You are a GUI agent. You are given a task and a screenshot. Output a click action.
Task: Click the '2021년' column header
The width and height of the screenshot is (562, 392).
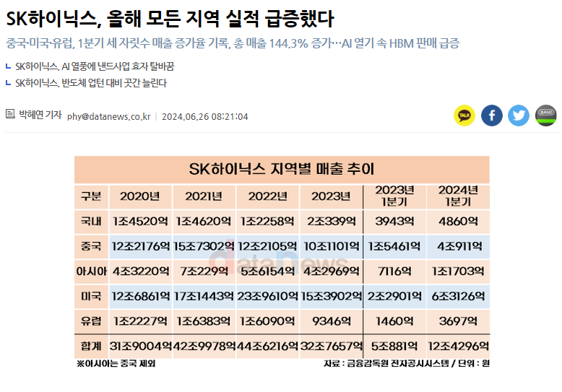(204, 196)
